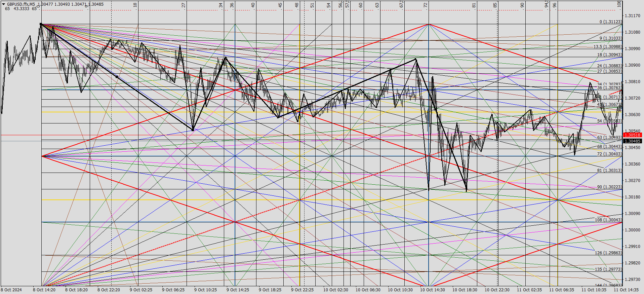Click the red 1.30518 price marker
The width and height of the screenshot is (644, 294).
(632, 135)
